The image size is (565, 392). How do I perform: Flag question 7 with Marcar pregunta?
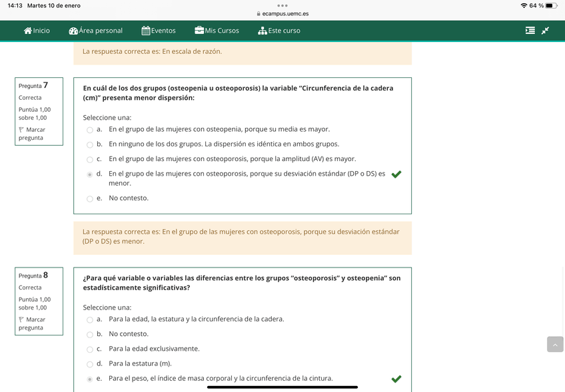pyautogui.click(x=31, y=134)
